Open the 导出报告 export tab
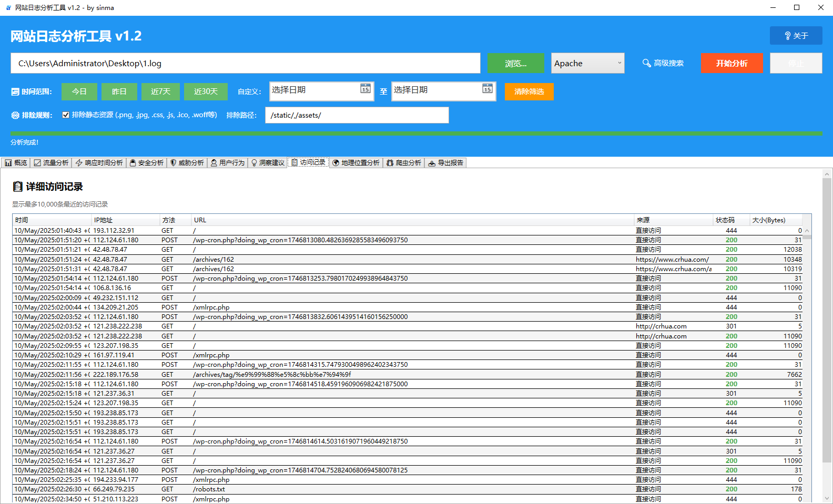This screenshot has height=504, width=833. [445, 163]
